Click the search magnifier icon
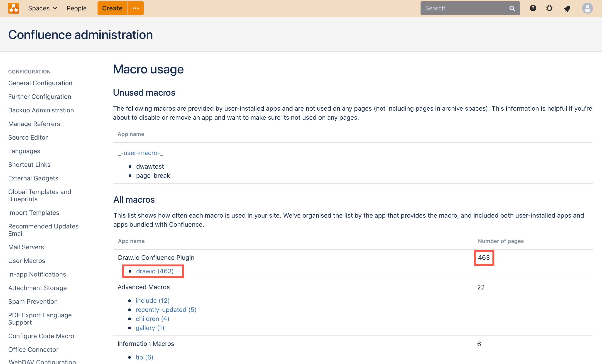This screenshot has height=364, width=602. click(x=512, y=8)
